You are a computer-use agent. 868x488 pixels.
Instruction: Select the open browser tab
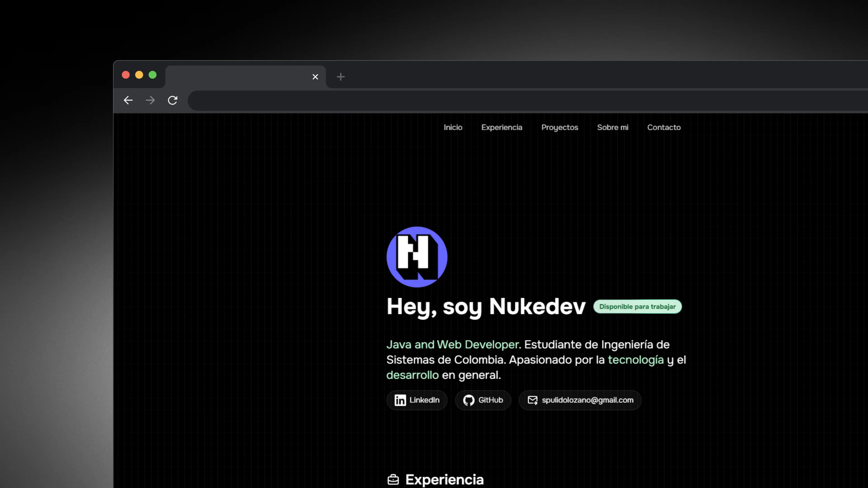[x=245, y=77]
